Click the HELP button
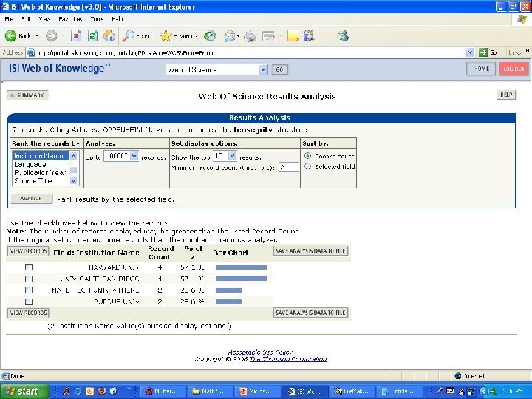532x399 pixels. point(506,95)
